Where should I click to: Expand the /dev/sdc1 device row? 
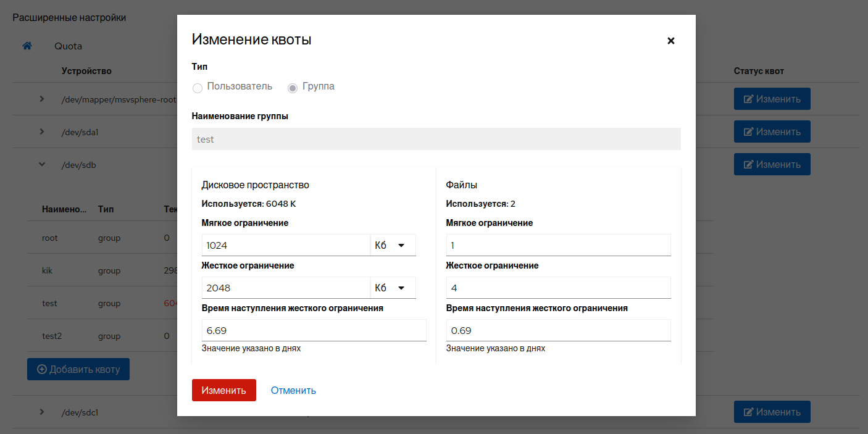click(x=42, y=412)
